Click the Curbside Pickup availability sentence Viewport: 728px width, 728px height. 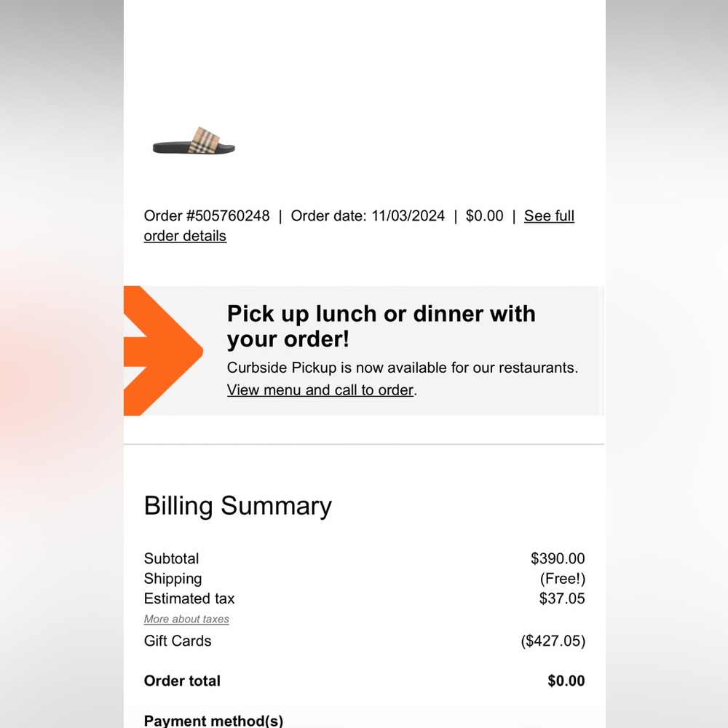point(402,368)
